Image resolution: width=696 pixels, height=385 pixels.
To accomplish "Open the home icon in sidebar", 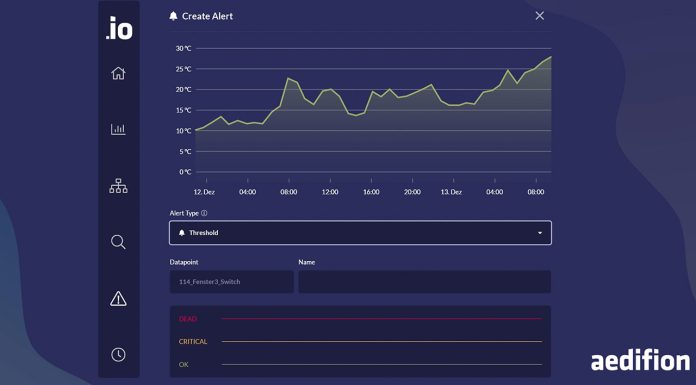I will tap(118, 73).
